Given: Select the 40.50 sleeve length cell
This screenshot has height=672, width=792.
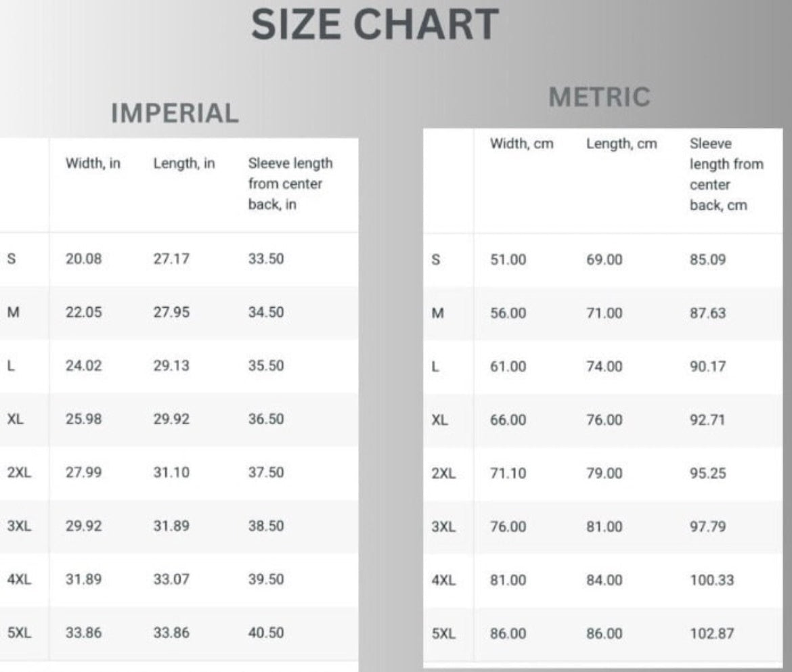Looking at the screenshot, I should [x=266, y=633].
